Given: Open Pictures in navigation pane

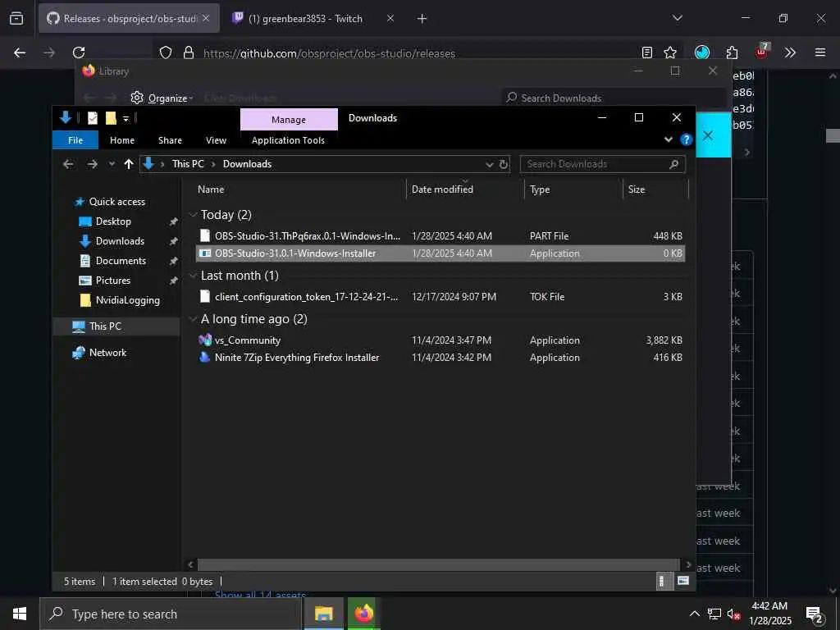Looking at the screenshot, I should [112, 281].
